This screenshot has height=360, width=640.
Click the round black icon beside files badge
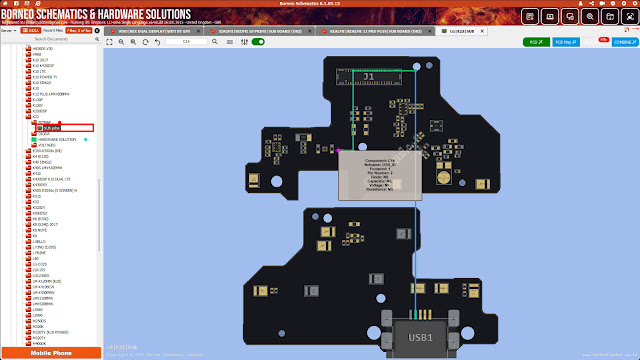pyautogui.click(x=97, y=31)
